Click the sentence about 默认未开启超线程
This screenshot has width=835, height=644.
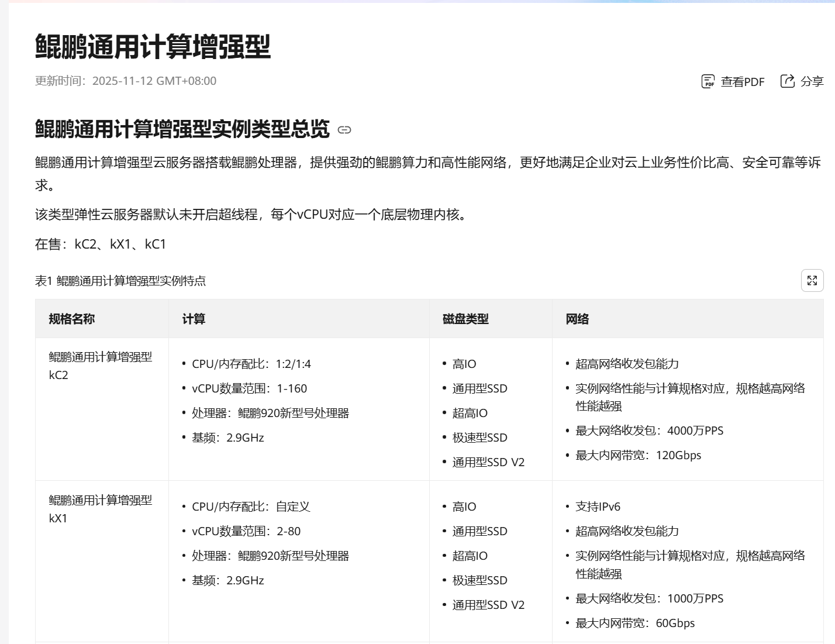[253, 215]
